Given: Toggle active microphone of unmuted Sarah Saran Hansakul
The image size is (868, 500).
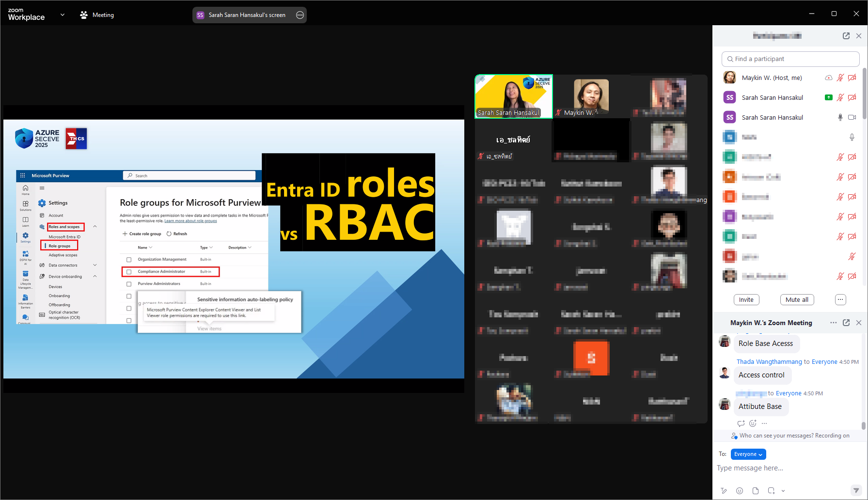Looking at the screenshot, I should tap(840, 117).
